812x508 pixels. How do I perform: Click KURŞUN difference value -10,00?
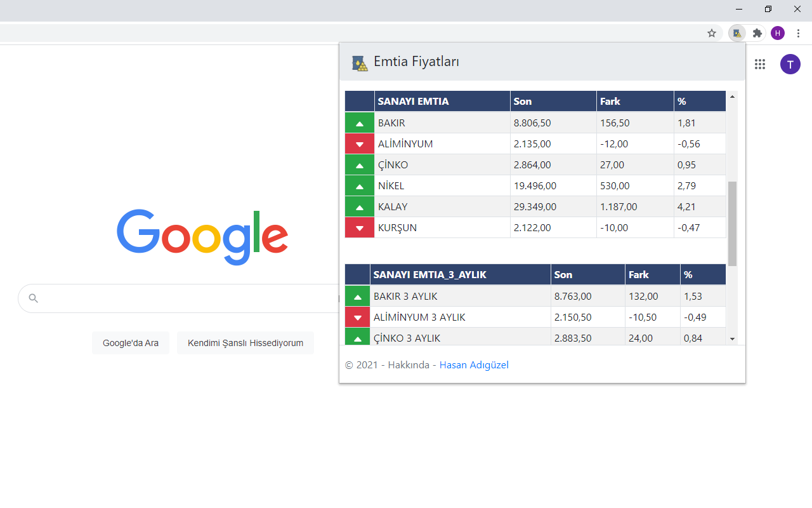(x=614, y=227)
